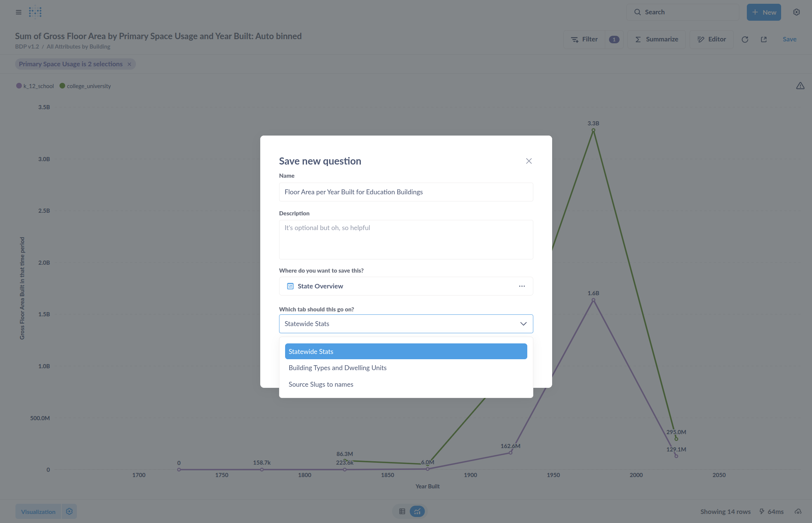Expand the tab selection dropdown arrow

pyautogui.click(x=523, y=324)
